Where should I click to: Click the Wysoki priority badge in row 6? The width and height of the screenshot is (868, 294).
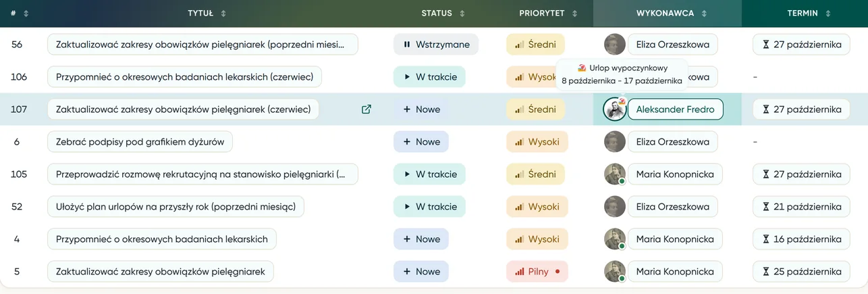(x=537, y=142)
